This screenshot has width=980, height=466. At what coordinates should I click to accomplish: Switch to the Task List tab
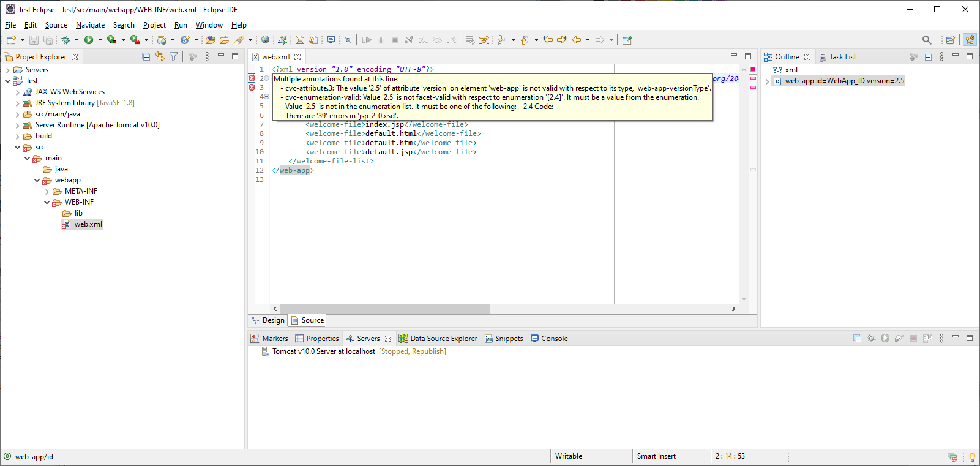tap(837, 57)
